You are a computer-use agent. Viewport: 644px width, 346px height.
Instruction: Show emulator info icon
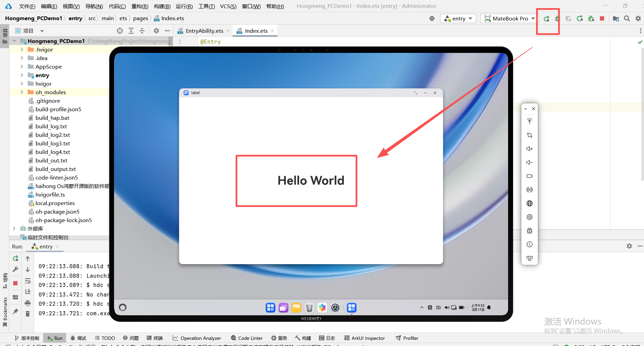coord(530,244)
